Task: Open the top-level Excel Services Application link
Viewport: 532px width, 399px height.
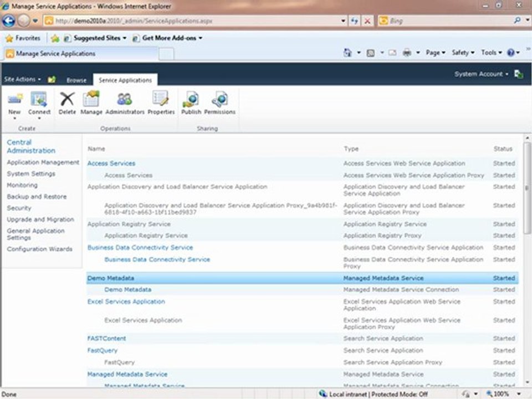Action: coord(126,301)
